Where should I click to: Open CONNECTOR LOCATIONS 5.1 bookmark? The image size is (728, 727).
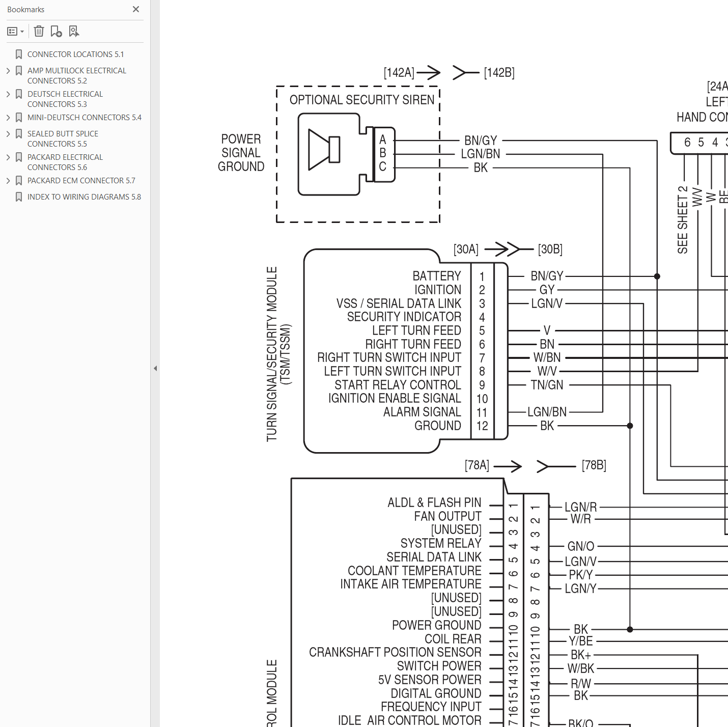[75, 54]
